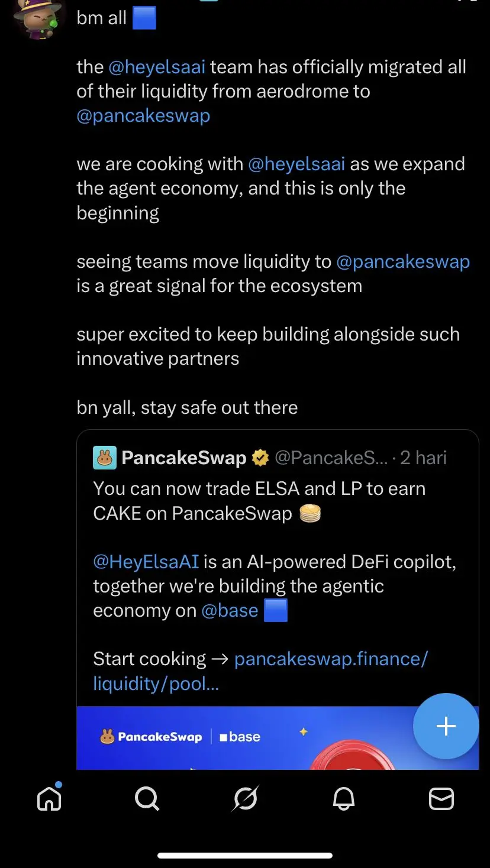Open the PancakeSwap base banner image

278,738
